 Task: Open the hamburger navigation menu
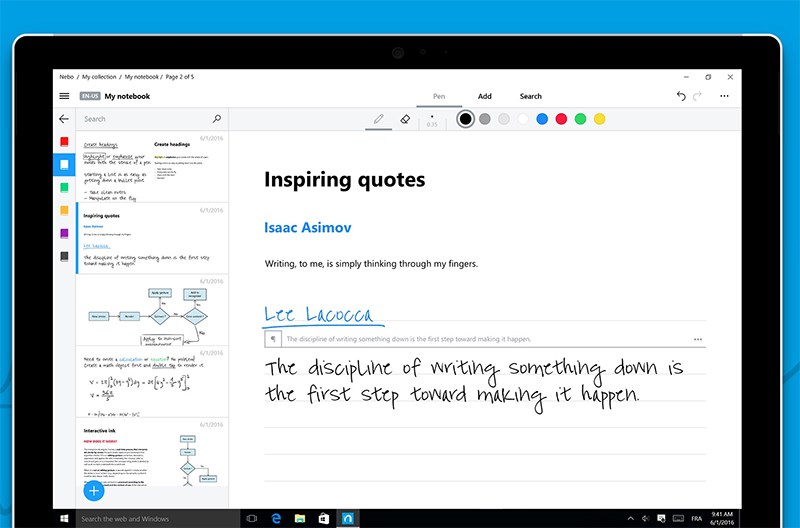pos(64,96)
